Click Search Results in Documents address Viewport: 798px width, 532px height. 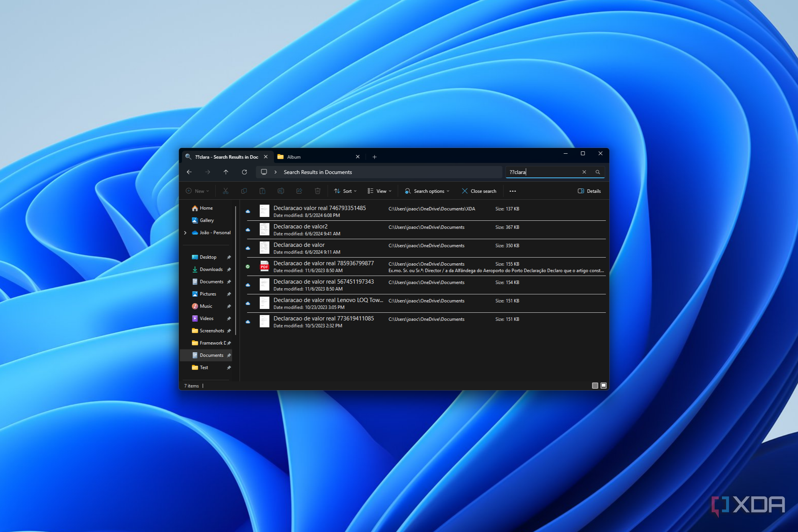[318, 172]
